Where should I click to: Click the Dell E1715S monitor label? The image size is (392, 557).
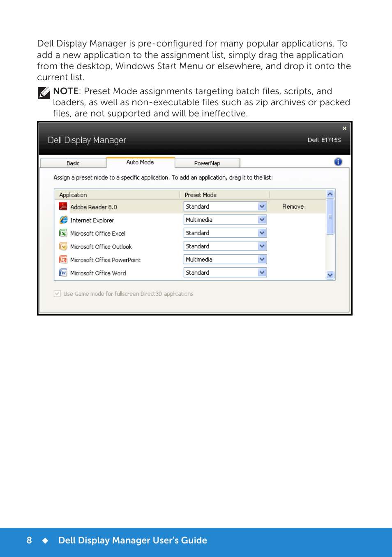[x=324, y=140]
